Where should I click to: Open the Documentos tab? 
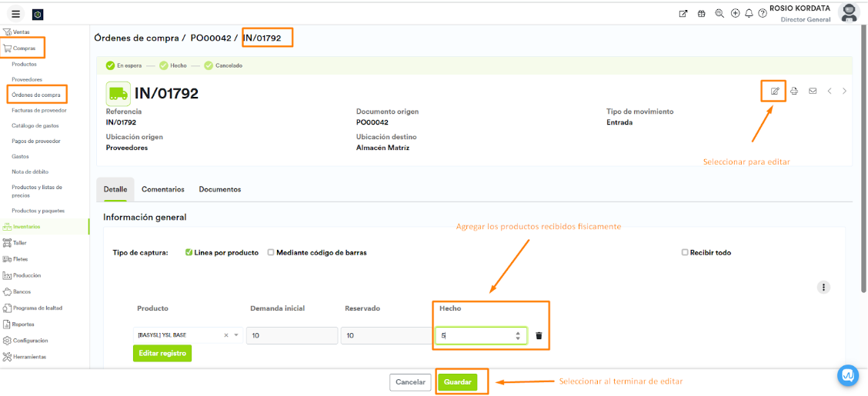tap(219, 189)
